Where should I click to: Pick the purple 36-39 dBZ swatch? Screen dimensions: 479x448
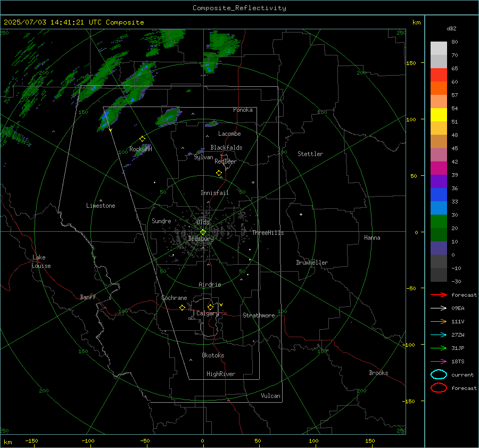[439, 182]
